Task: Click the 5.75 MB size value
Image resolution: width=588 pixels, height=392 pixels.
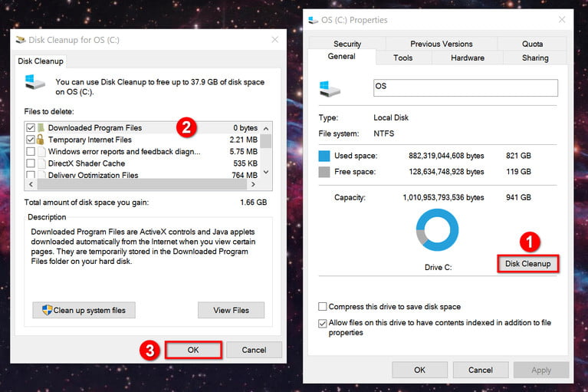Action: pos(243,152)
